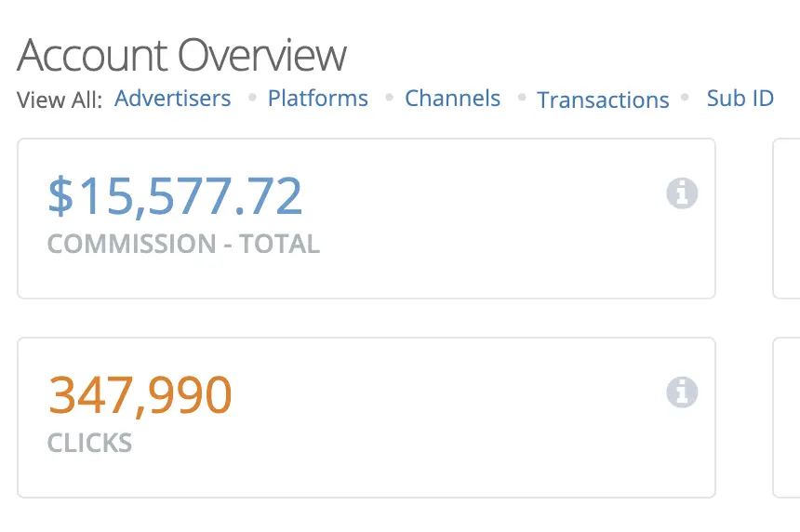Screen dimensions: 800x532
Task: Open the Channels view link
Action: point(452,98)
